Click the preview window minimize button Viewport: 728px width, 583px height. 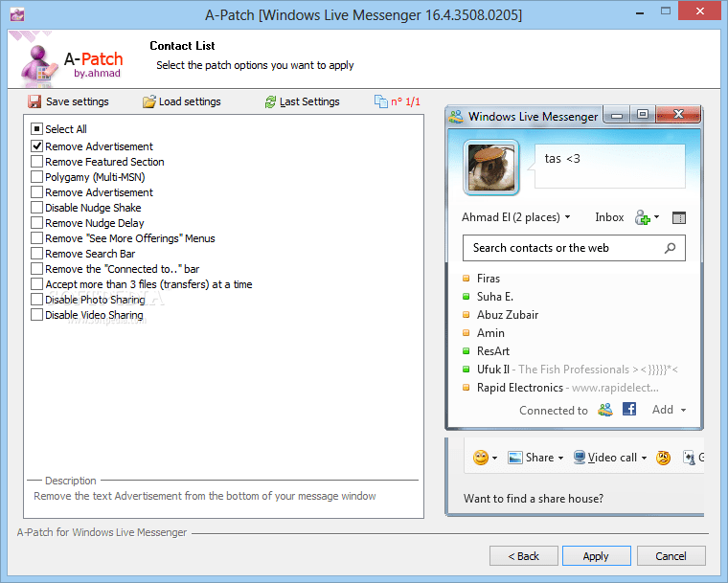[x=617, y=115]
